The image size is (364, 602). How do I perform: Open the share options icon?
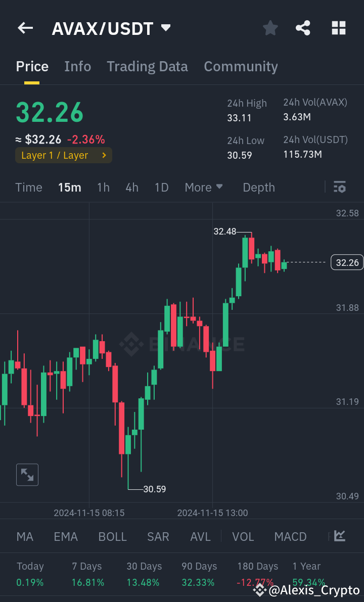[x=303, y=28]
